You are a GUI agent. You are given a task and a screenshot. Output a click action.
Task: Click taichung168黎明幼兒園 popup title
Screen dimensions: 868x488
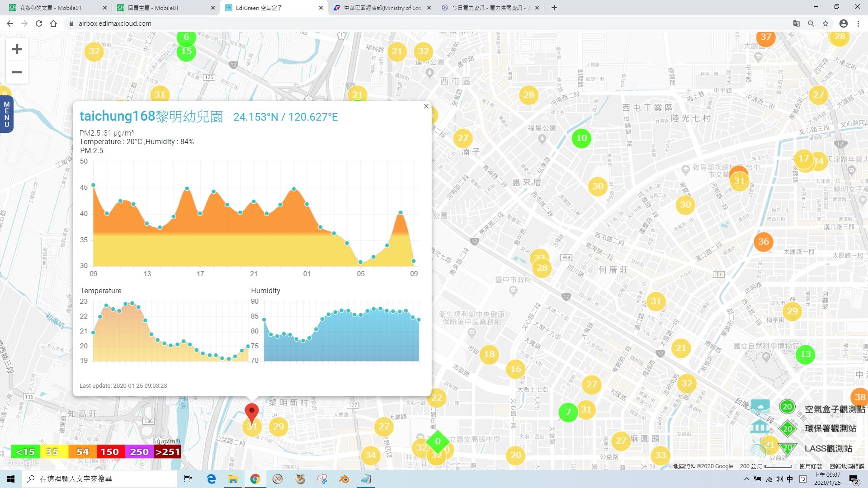151,116
